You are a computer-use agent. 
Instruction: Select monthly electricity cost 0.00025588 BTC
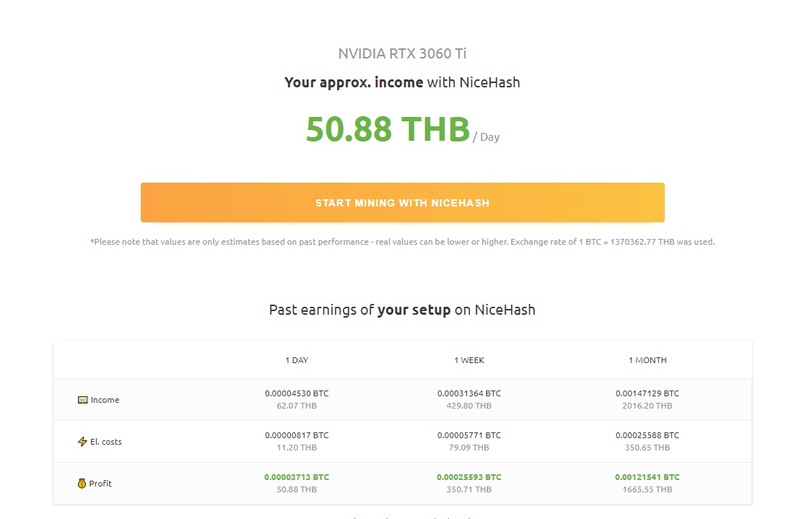(647, 435)
